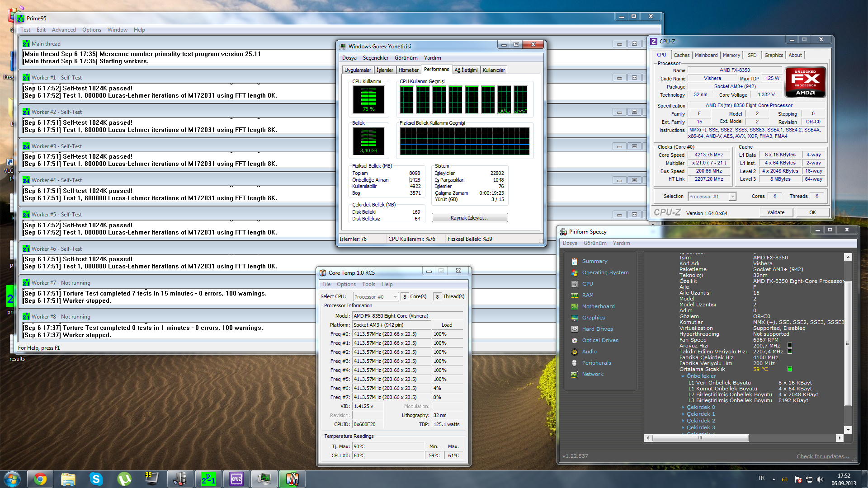Screen dimensions: 868x488
Task: Open Audio speaker icon in Speccy
Action: click(x=574, y=352)
